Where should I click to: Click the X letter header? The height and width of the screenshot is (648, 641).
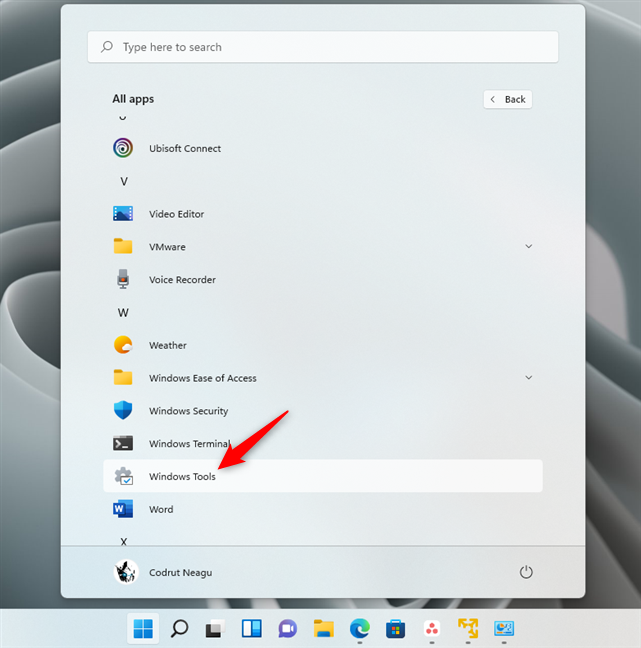[x=123, y=541]
